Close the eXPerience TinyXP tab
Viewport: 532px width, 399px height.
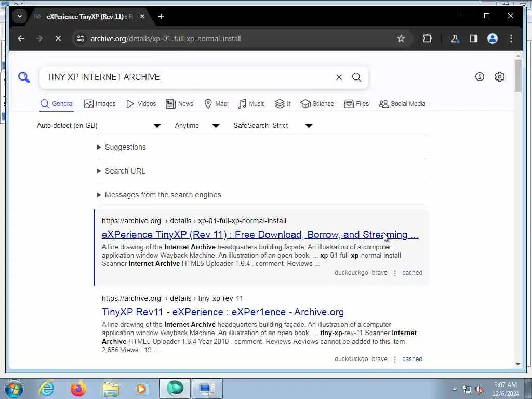pyautogui.click(x=142, y=16)
